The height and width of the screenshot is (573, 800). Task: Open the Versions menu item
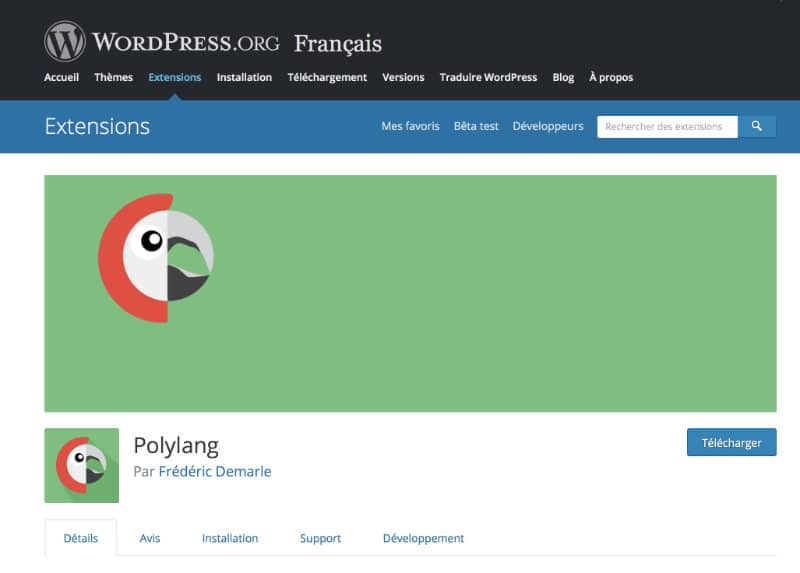coord(403,78)
